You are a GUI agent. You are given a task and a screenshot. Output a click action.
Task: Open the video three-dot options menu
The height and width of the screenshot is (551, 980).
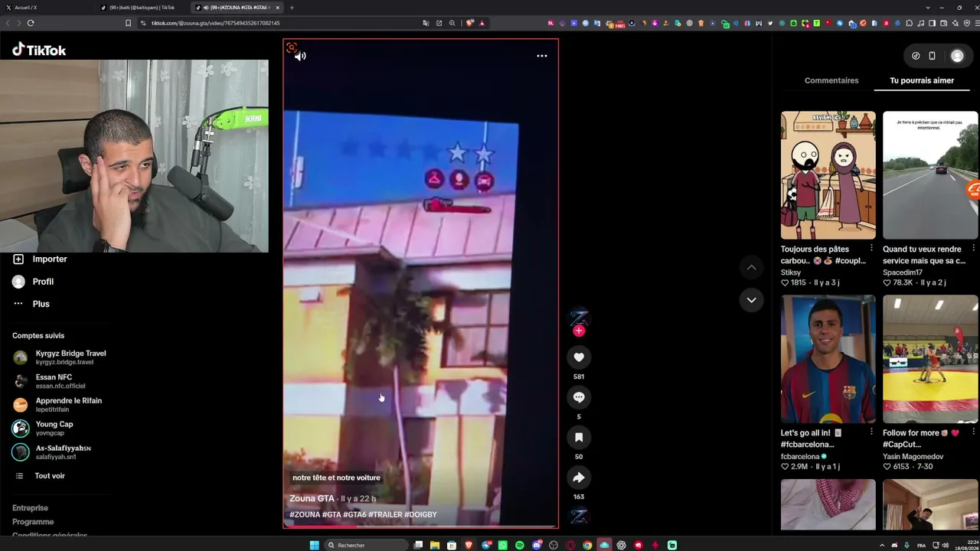point(542,56)
